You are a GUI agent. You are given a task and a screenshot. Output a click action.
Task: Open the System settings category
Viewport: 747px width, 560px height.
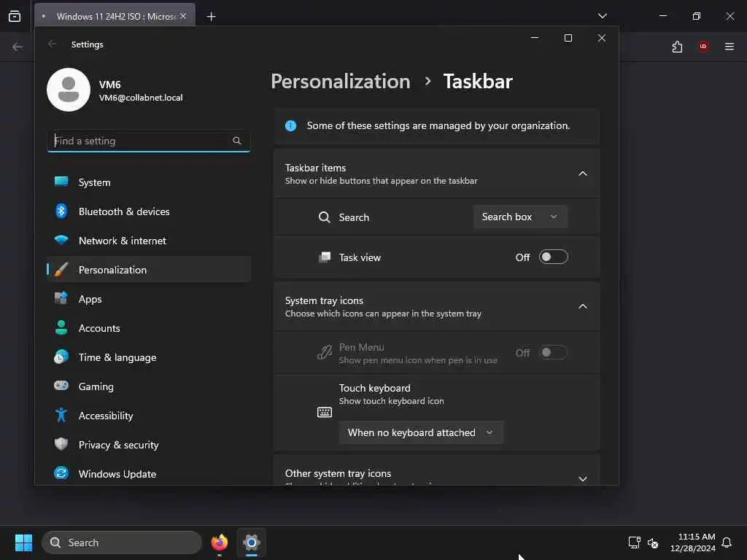[149, 182]
